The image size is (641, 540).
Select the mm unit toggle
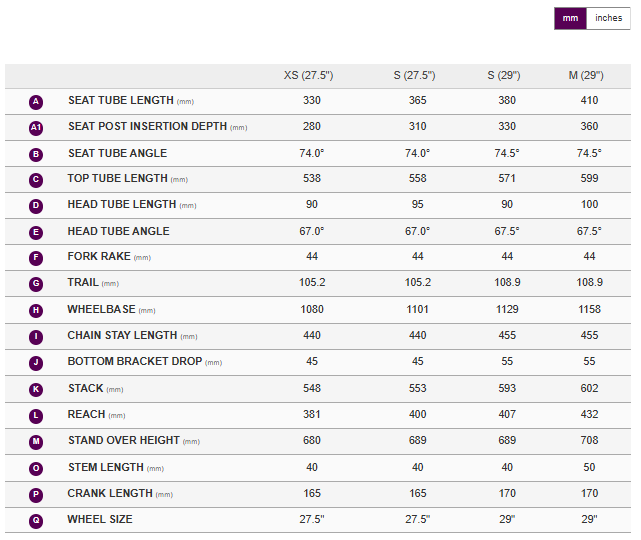(570, 18)
